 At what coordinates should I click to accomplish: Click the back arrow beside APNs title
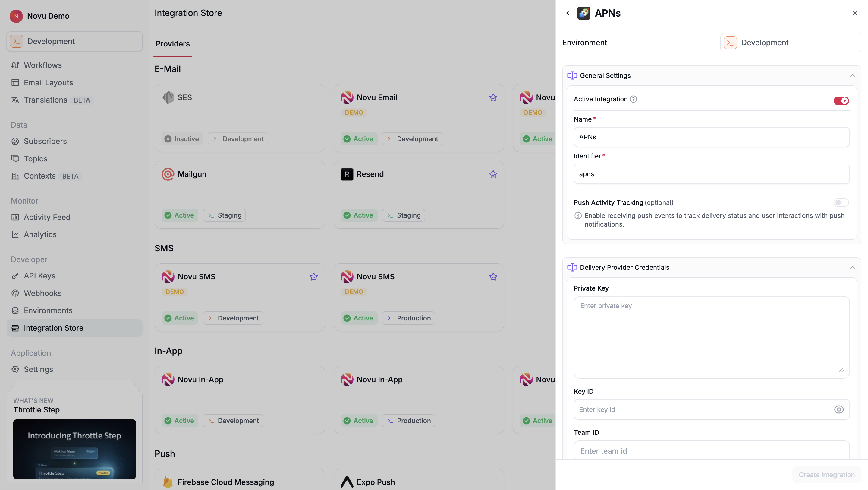click(568, 13)
